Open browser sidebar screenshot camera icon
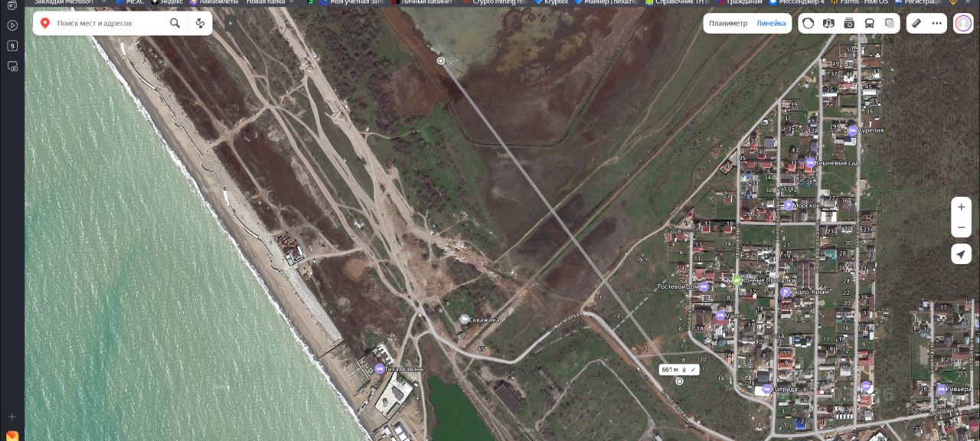The height and width of the screenshot is (441, 980). click(x=12, y=67)
